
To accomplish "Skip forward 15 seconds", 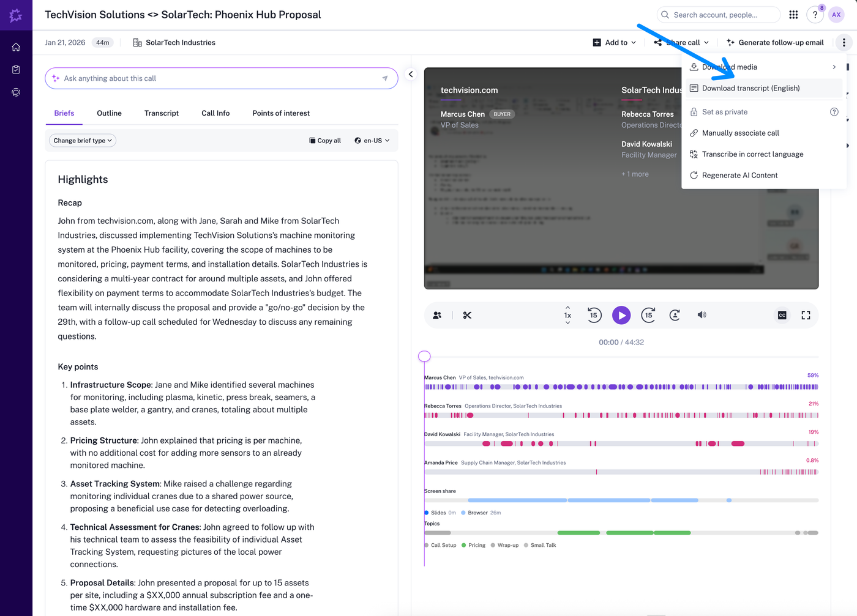I will point(649,315).
